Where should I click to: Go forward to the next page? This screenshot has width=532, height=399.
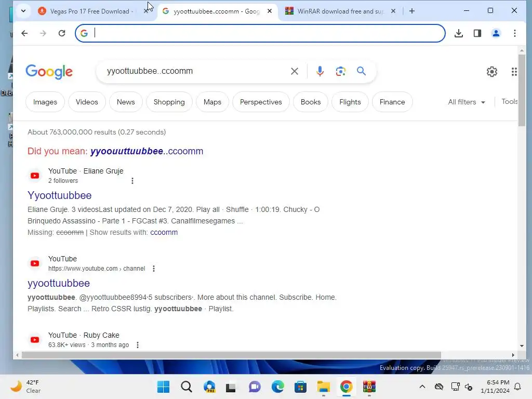43,33
